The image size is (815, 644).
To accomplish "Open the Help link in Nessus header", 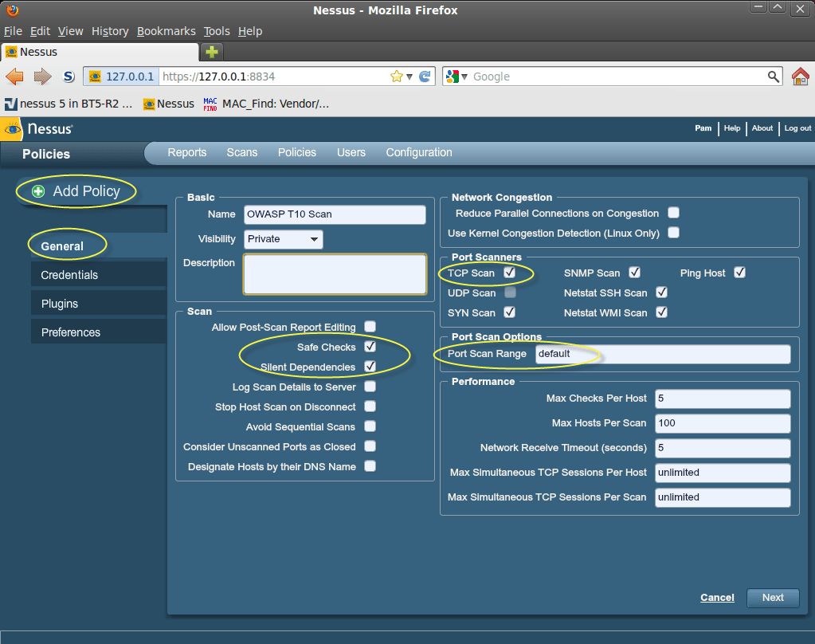I will click(732, 128).
